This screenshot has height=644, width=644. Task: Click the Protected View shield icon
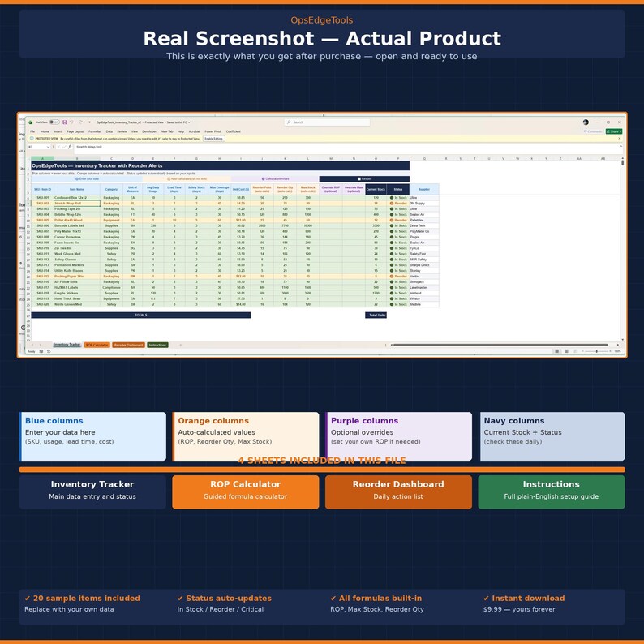32,139
